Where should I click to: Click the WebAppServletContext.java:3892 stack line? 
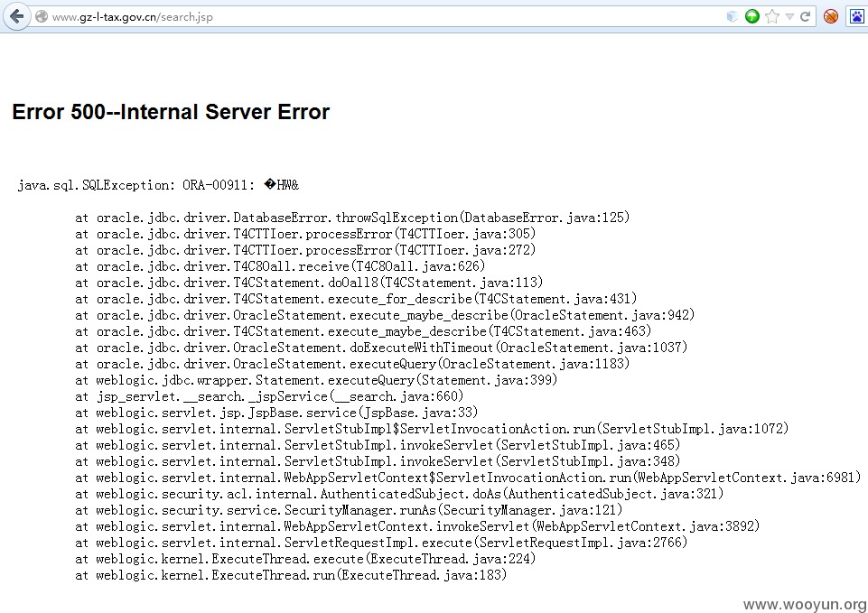[417, 526]
